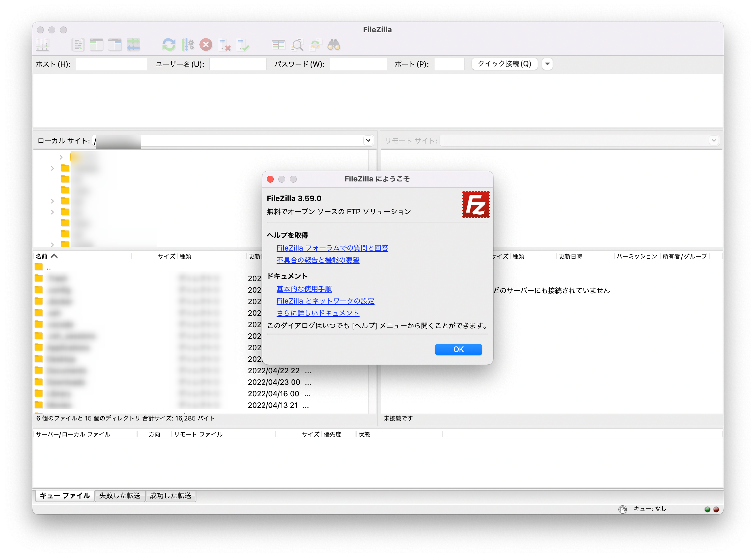Click the reconnect to last server icon

243,45
